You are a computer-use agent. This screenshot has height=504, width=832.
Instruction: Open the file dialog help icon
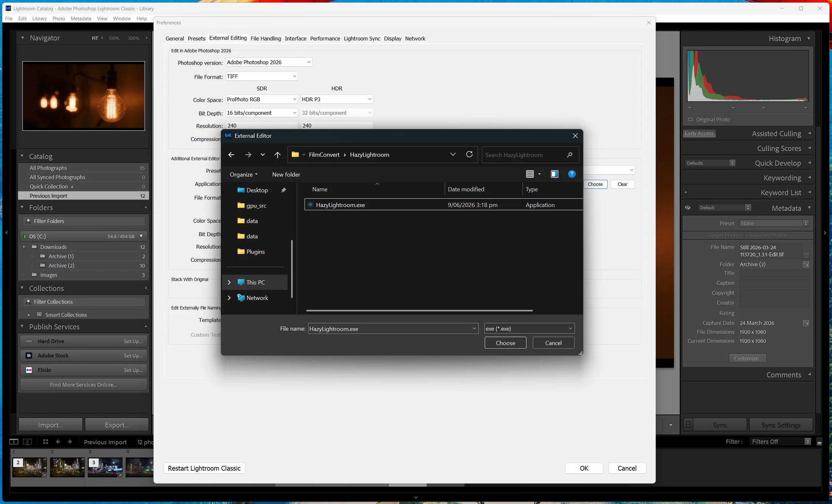[x=572, y=174]
